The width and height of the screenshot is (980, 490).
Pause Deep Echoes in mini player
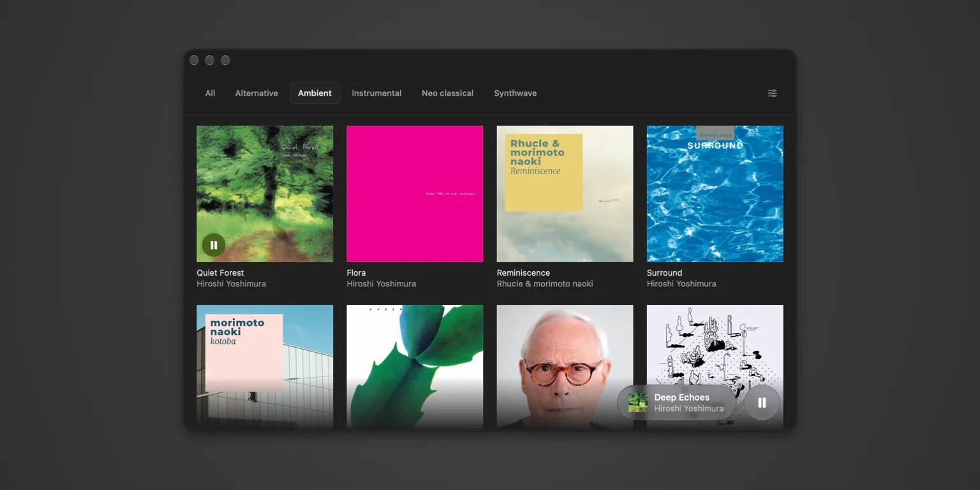[762, 403]
